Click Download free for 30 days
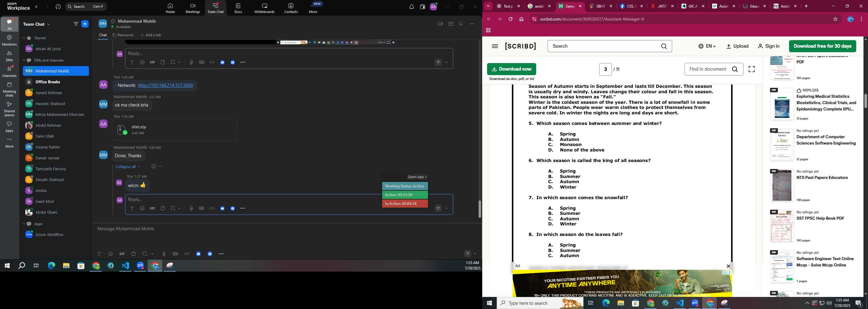The image size is (868, 309). [822, 46]
